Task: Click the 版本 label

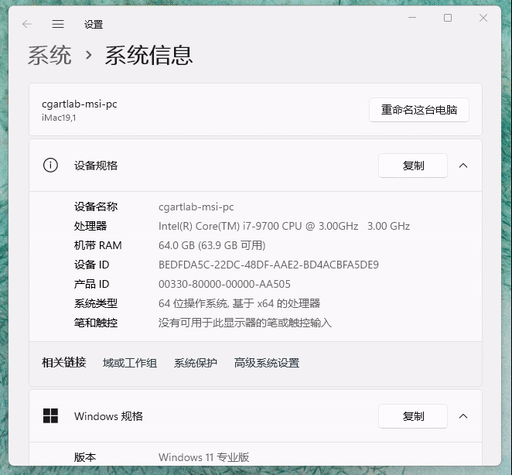Action: tap(85, 457)
